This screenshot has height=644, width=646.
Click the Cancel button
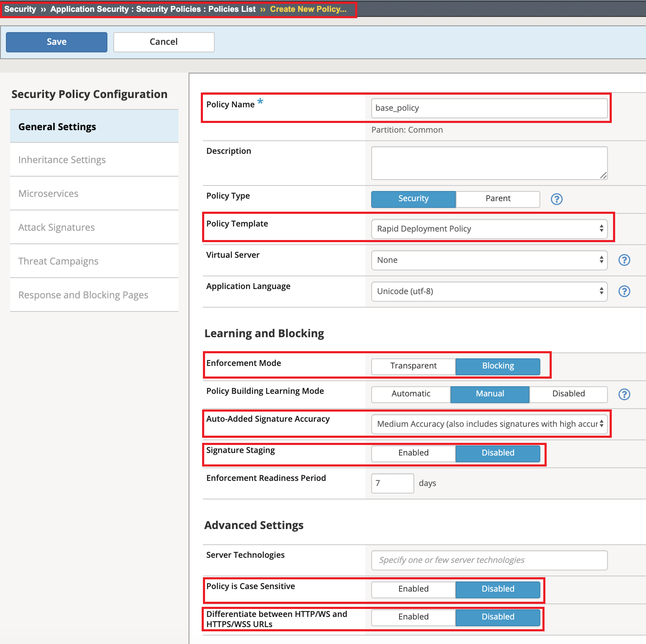pos(164,42)
